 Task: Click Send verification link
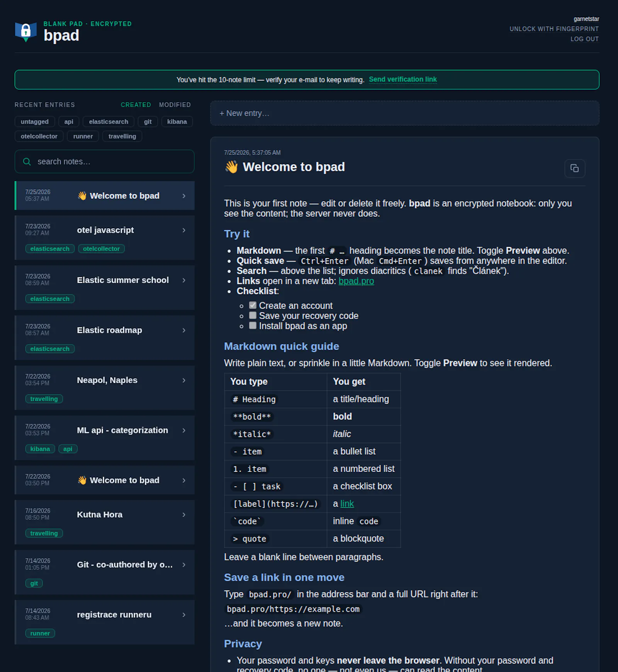(x=403, y=79)
